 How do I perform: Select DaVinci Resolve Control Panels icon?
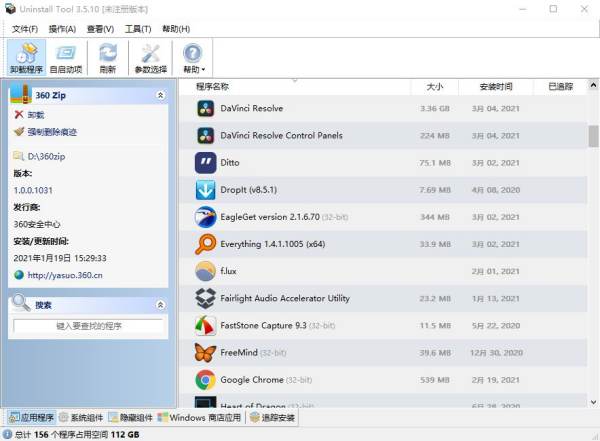(x=205, y=136)
